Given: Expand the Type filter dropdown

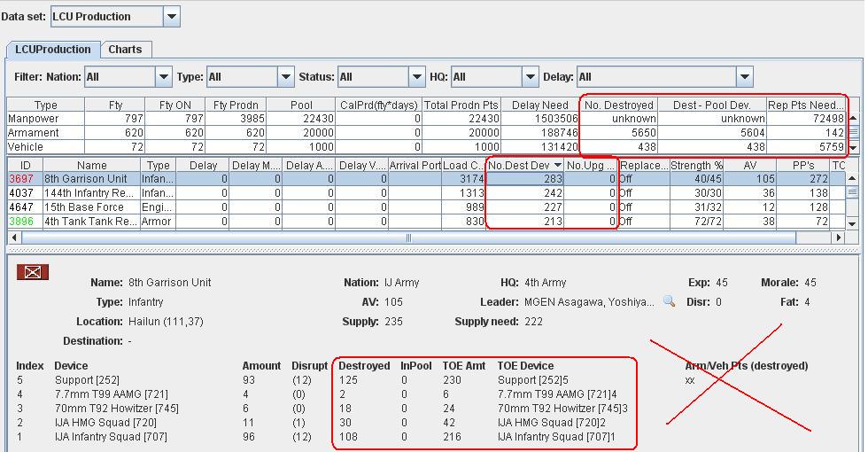Looking at the screenshot, I should [285, 77].
